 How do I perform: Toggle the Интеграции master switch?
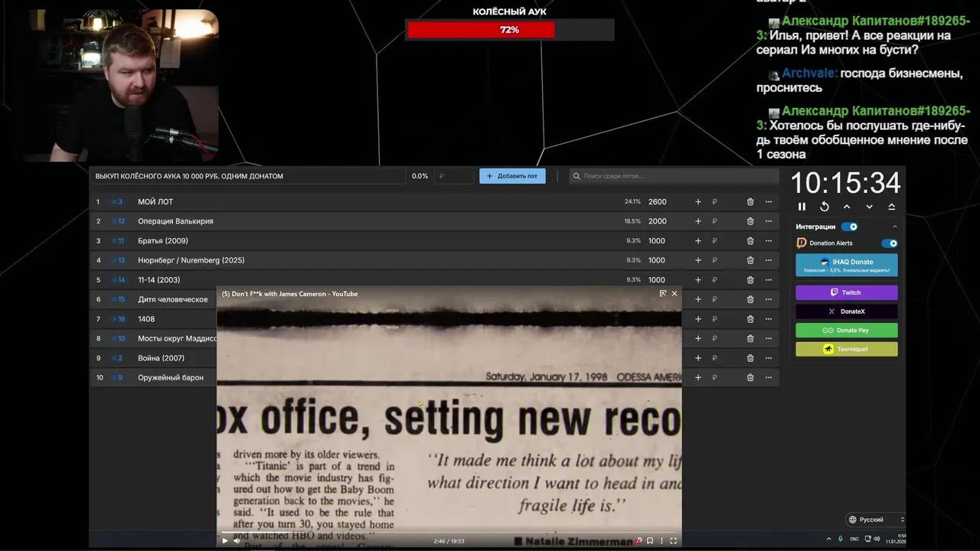850,227
